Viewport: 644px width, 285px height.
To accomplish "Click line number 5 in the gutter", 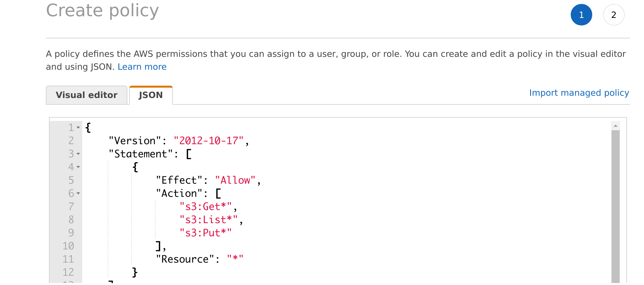I will (x=71, y=180).
